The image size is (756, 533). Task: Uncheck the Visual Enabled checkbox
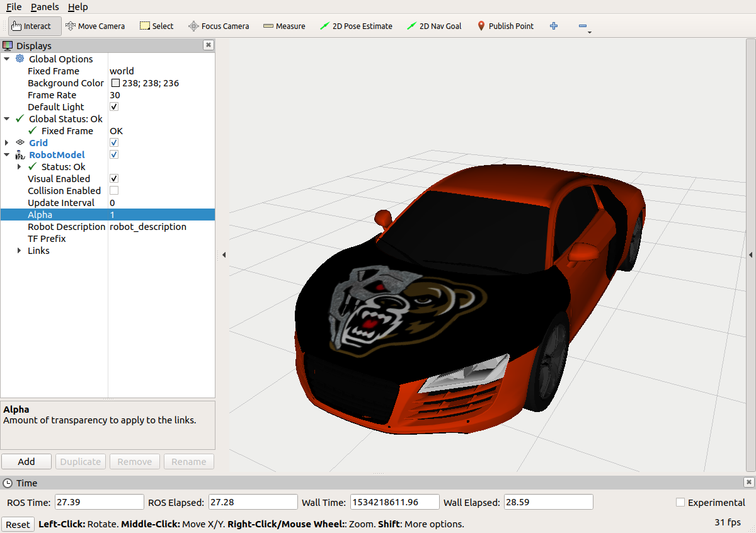(x=114, y=178)
